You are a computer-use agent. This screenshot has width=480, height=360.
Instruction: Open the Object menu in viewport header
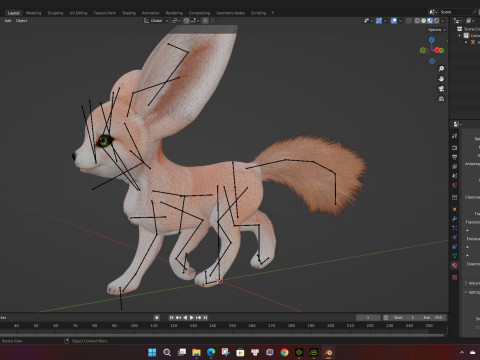[x=21, y=21]
